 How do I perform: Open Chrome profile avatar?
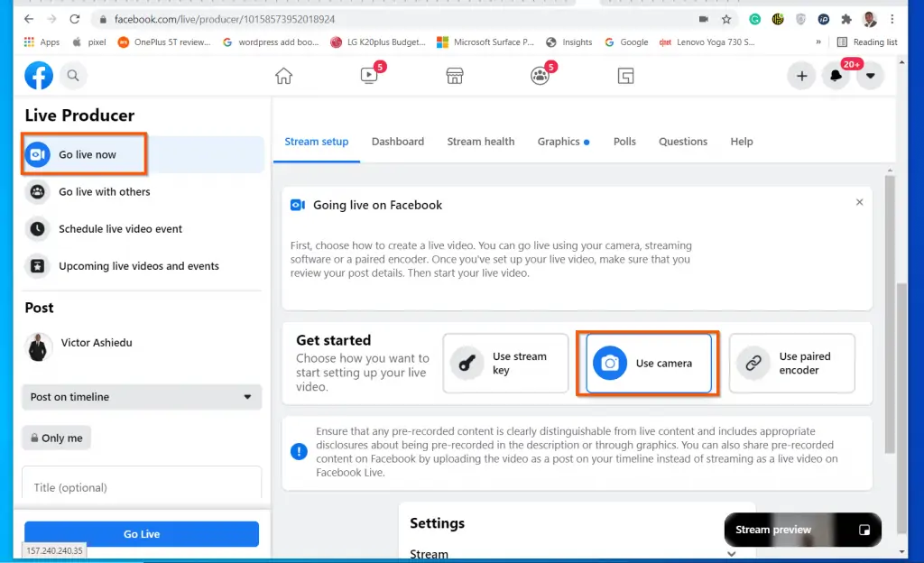870,20
